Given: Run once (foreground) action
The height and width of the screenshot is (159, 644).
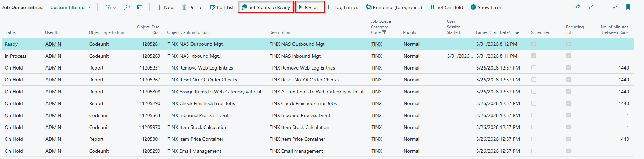Looking at the screenshot, I should (x=394, y=7).
